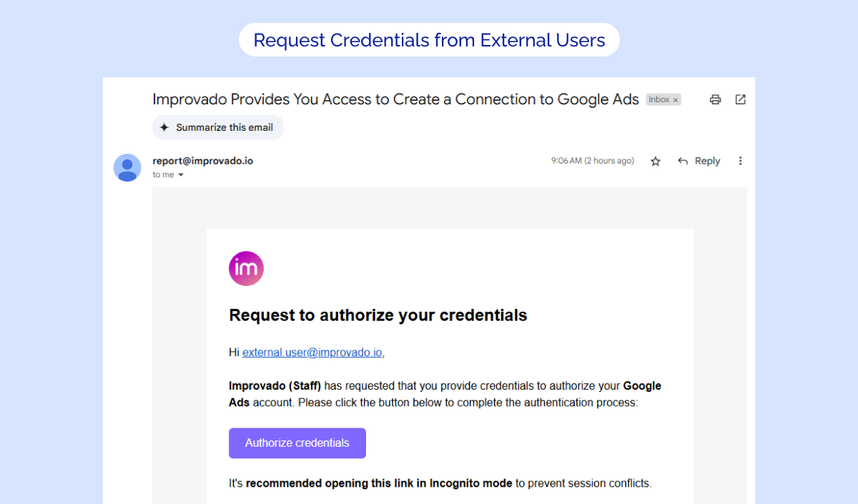Click the 'Request to authorize your credentials' heading
Image resolution: width=858 pixels, height=504 pixels.
(x=378, y=315)
